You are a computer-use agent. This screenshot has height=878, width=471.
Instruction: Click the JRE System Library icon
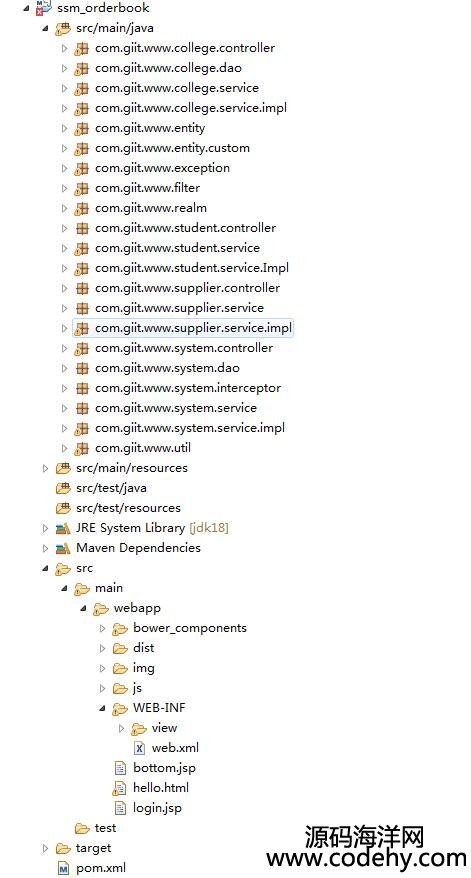tap(63, 528)
